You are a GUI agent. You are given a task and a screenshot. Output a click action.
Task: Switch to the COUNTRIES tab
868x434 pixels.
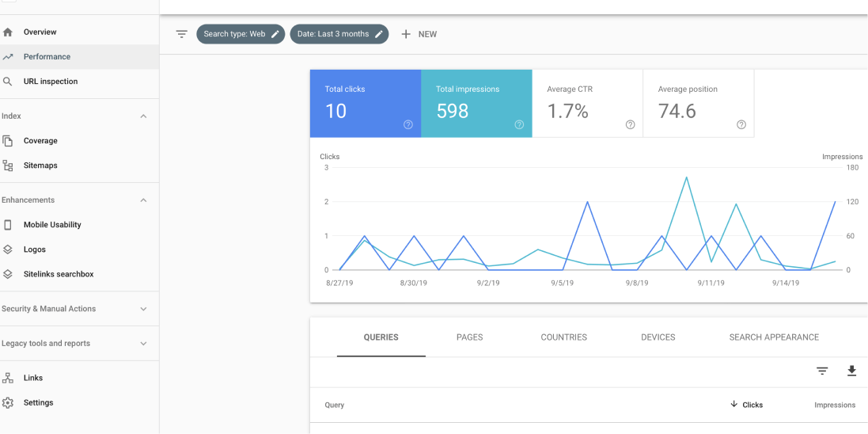click(x=563, y=337)
